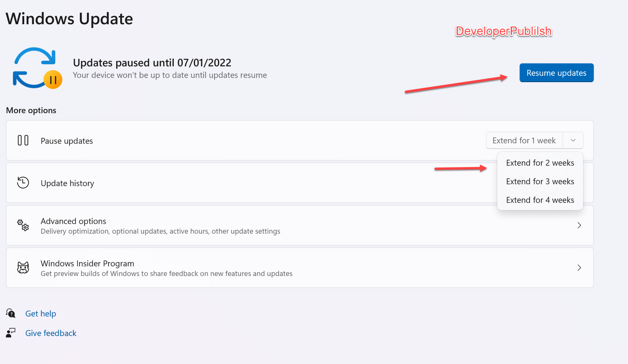
Task: Click the orange paused badge on update icon
Action: [53, 80]
